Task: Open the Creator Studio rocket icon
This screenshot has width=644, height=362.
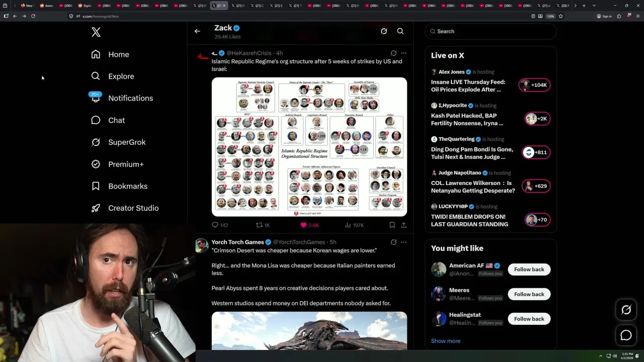Action: point(96,208)
